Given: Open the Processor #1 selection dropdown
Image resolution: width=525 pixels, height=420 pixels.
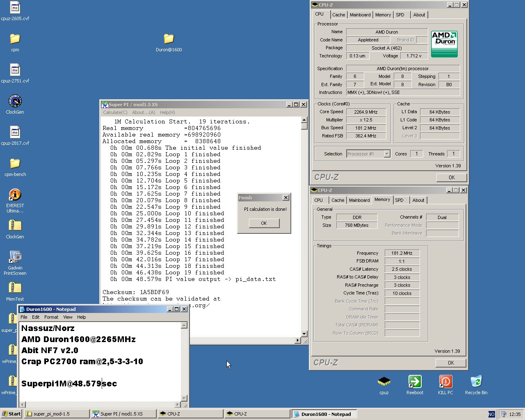Looking at the screenshot, I should tap(387, 154).
